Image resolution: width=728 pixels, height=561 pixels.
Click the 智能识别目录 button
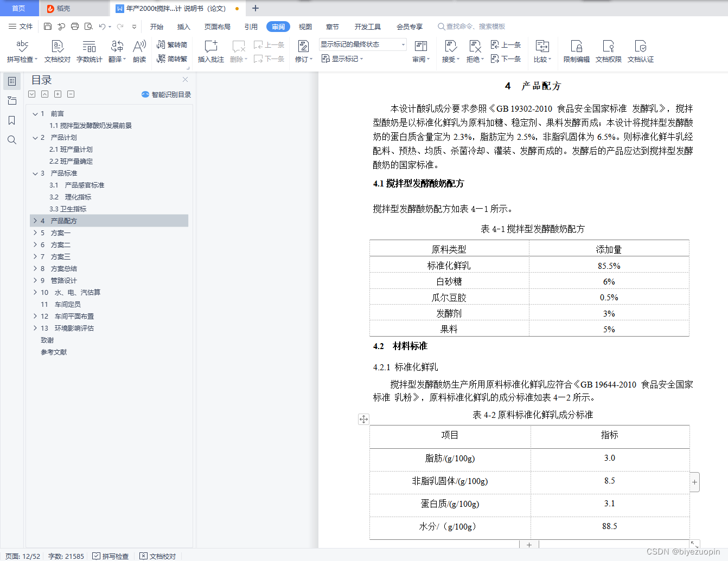point(165,94)
